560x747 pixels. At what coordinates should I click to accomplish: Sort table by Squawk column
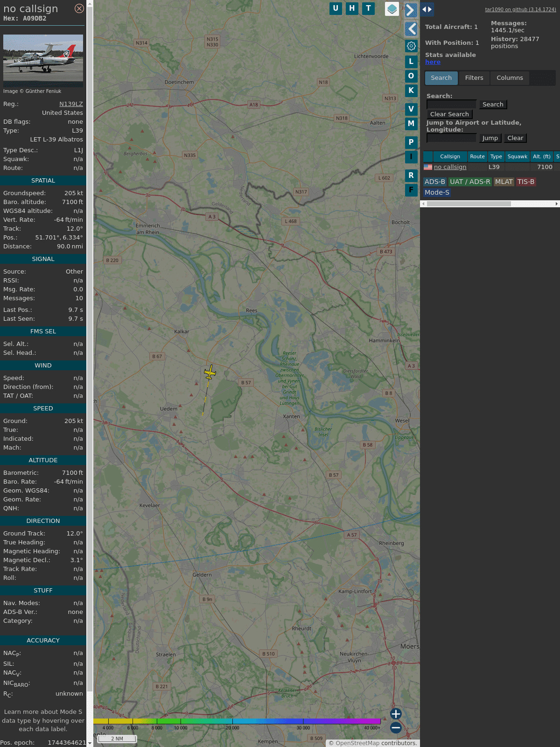[518, 156]
